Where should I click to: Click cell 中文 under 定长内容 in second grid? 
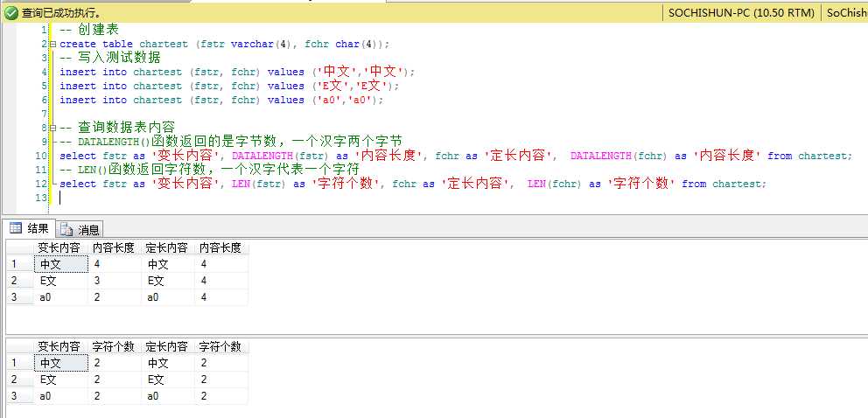click(x=169, y=363)
